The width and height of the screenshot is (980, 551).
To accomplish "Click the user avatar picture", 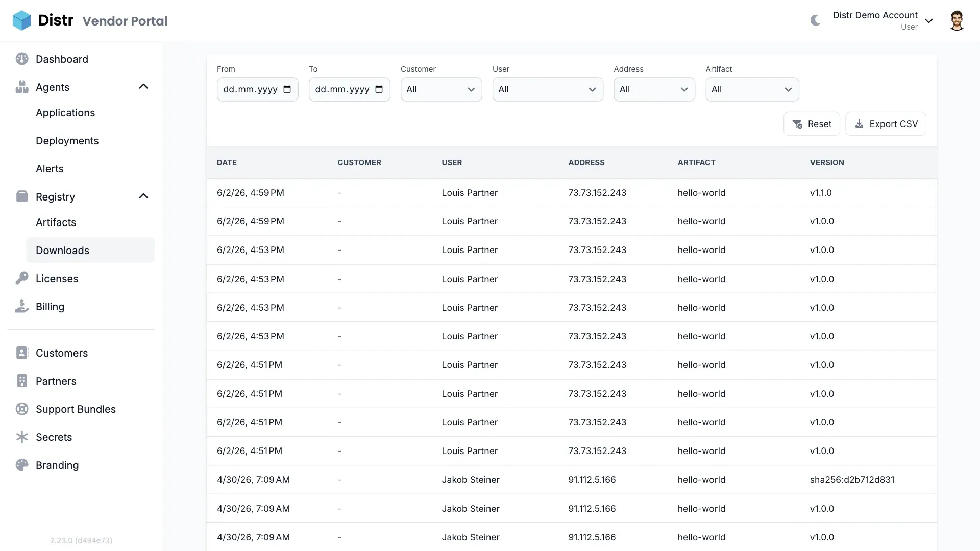I will point(957,20).
